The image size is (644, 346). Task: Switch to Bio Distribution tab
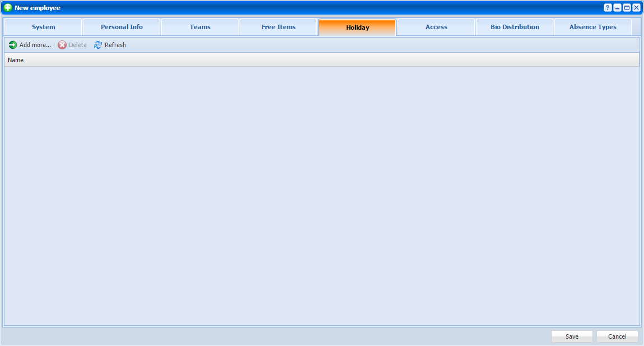(515, 27)
